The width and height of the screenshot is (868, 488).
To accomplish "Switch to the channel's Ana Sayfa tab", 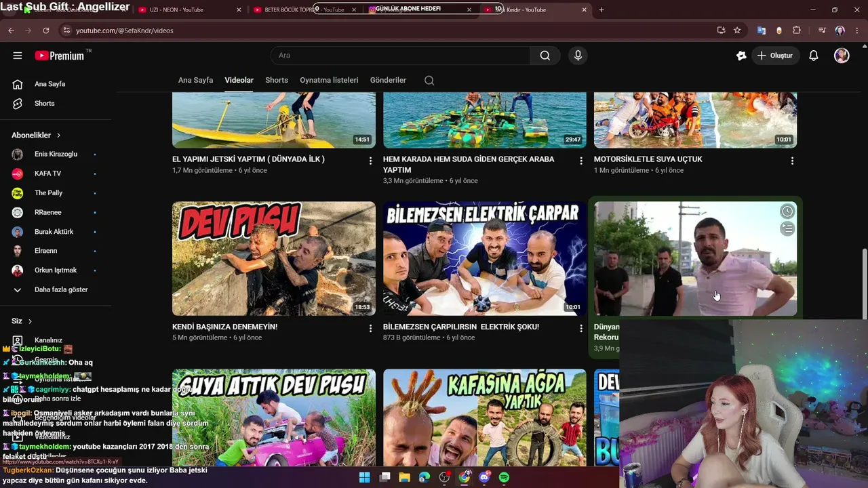I will pos(195,80).
